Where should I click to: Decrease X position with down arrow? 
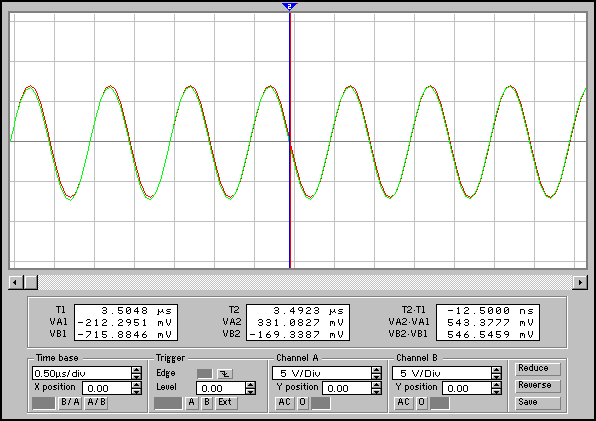(136, 391)
